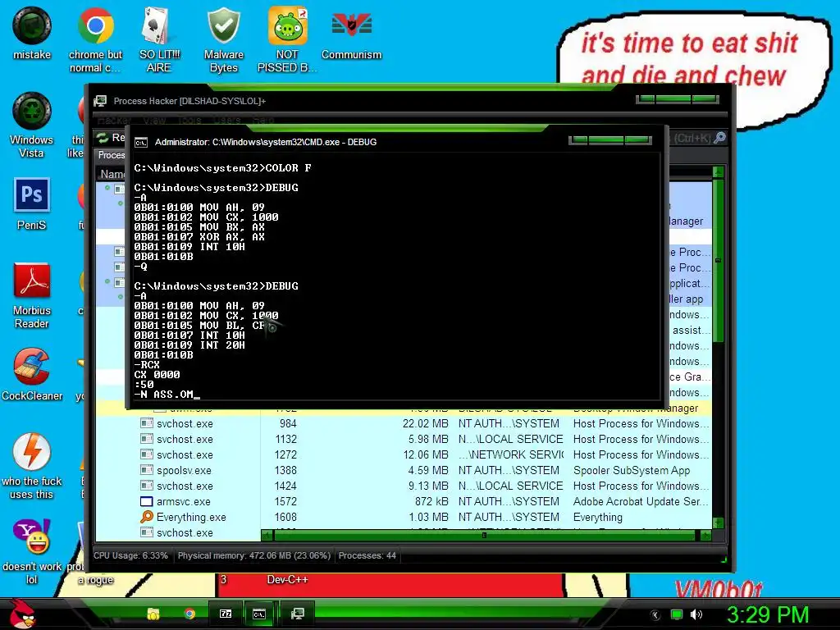
Task: Click the 'Processes: 44' status entry
Action: click(x=367, y=555)
